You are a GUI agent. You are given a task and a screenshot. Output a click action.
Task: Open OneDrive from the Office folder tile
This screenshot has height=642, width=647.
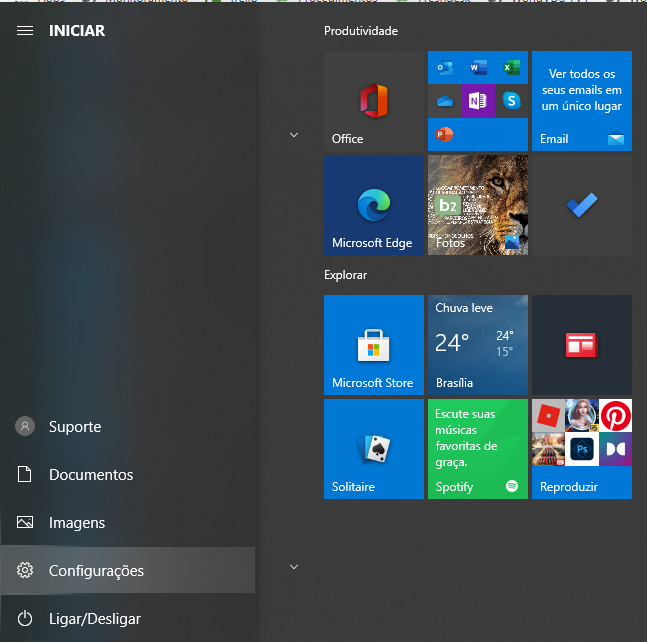444,101
